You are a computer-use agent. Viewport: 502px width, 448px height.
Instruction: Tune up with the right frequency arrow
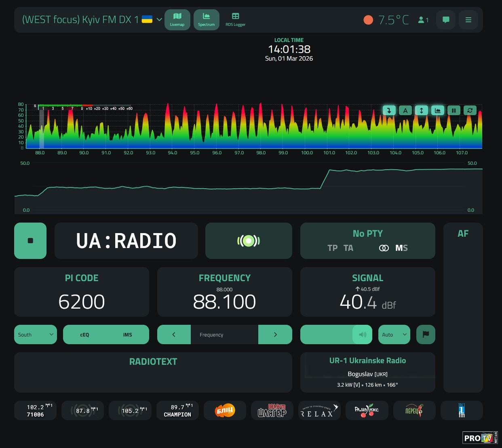(275, 334)
